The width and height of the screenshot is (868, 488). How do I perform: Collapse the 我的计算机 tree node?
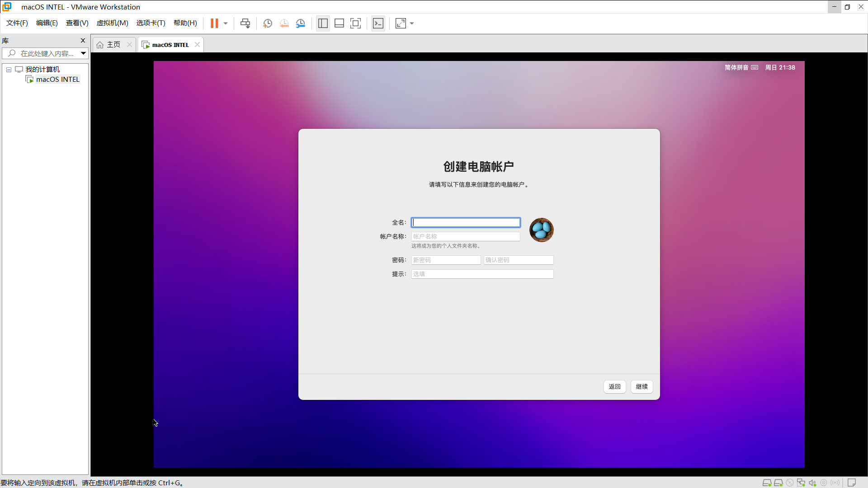(x=9, y=70)
